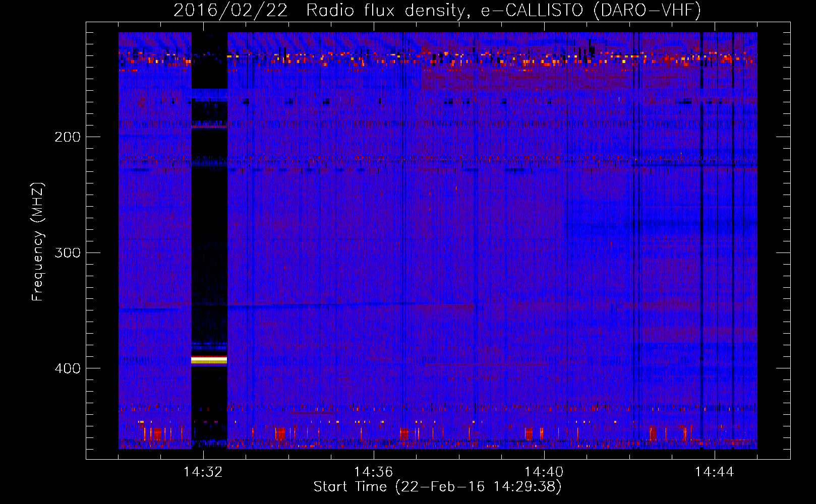The height and width of the screenshot is (504, 816).
Task: Click the bright white-yellow band near 400 MHz
Action: point(209,360)
